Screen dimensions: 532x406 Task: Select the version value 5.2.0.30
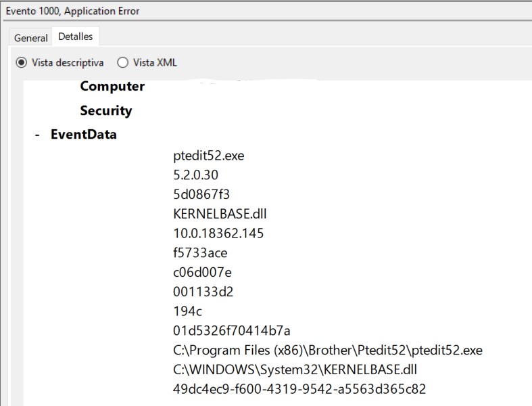[x=196, y=175]
